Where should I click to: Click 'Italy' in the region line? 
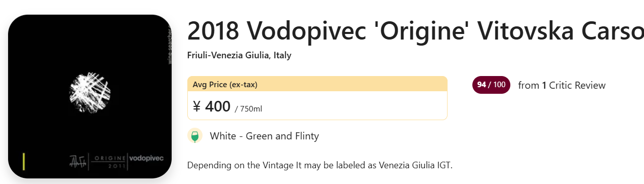[x=283, y=55]
